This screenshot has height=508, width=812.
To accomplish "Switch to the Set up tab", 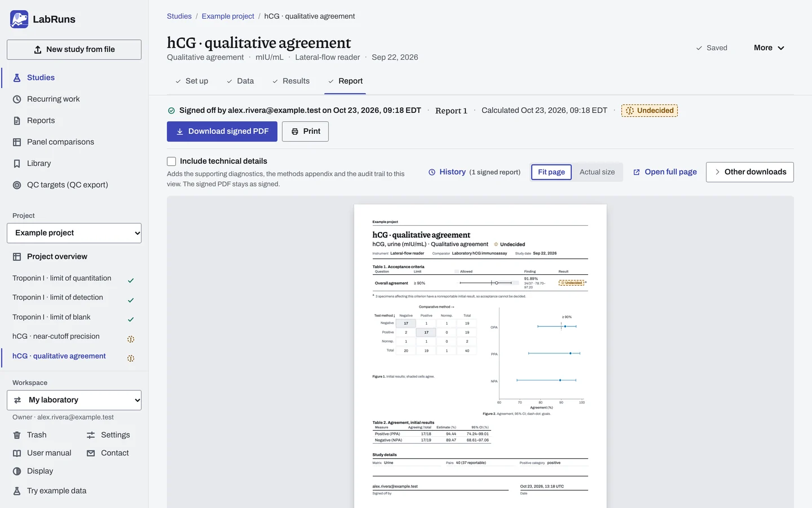I will (x=192, y=81).
